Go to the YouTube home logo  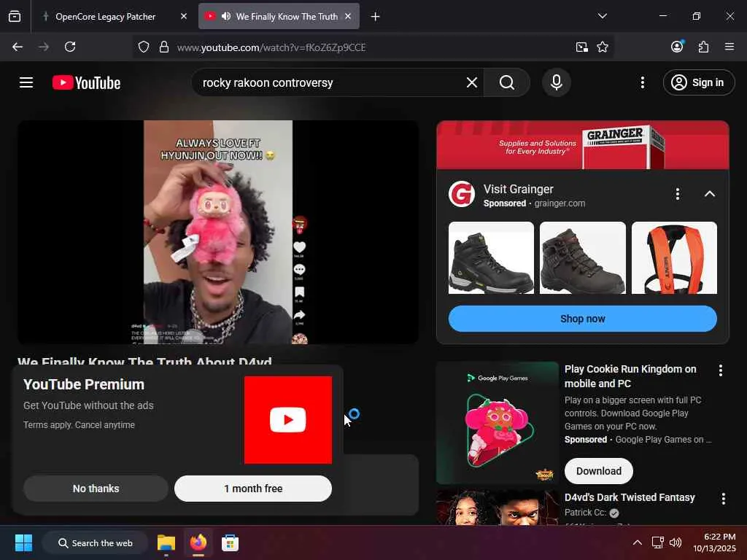tap(86, 83)
